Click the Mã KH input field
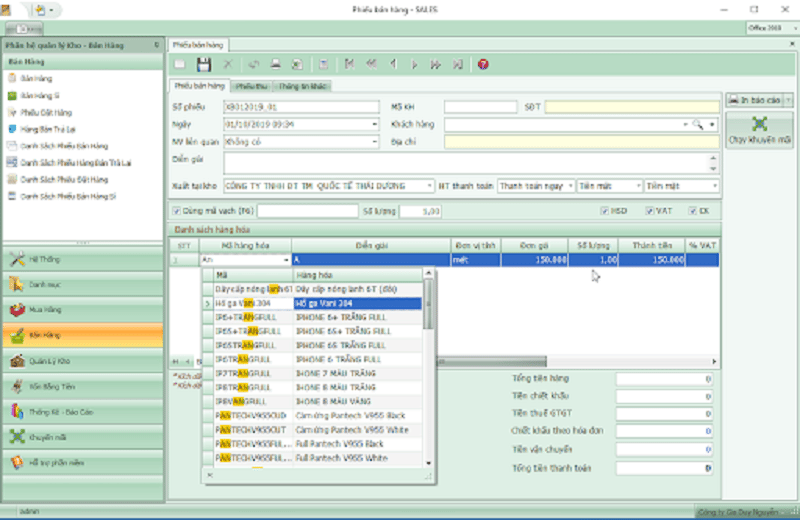This screenshot has height=520, width=800. pyautogui.click(x=481, y=107)
